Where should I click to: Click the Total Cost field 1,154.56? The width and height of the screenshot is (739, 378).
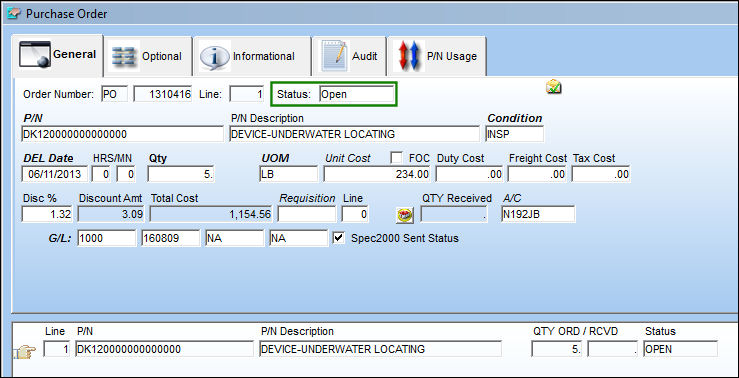pos(211,214)
